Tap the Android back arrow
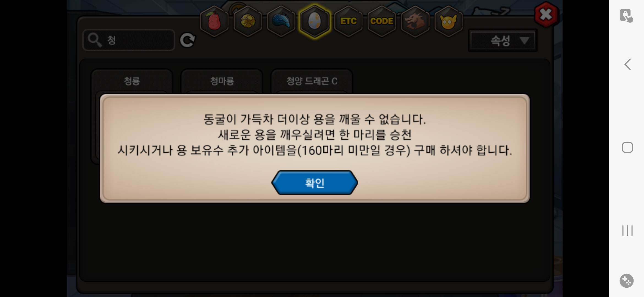 tap(627, 65)
